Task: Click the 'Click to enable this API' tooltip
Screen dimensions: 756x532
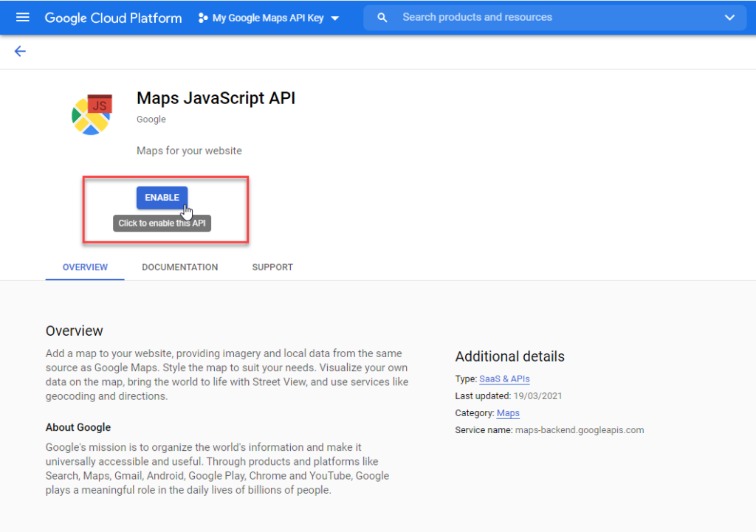Action: (x=162, y=224)
